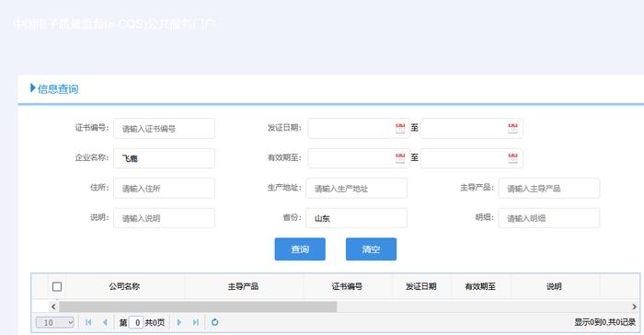Tick the select-all checkbox in table header
644x335 pixels.
pyautogui.click(x=57, y=286)
